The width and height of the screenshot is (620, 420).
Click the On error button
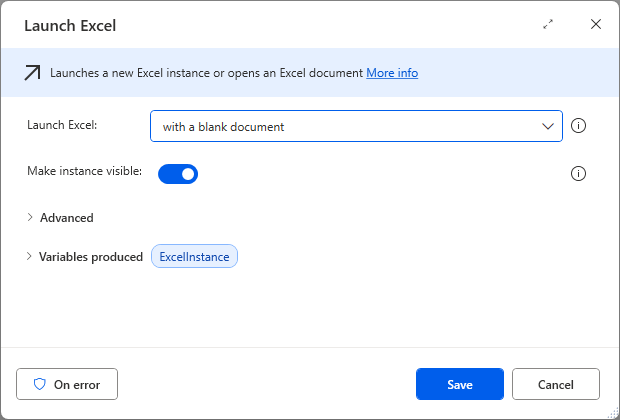click(67, 384)
